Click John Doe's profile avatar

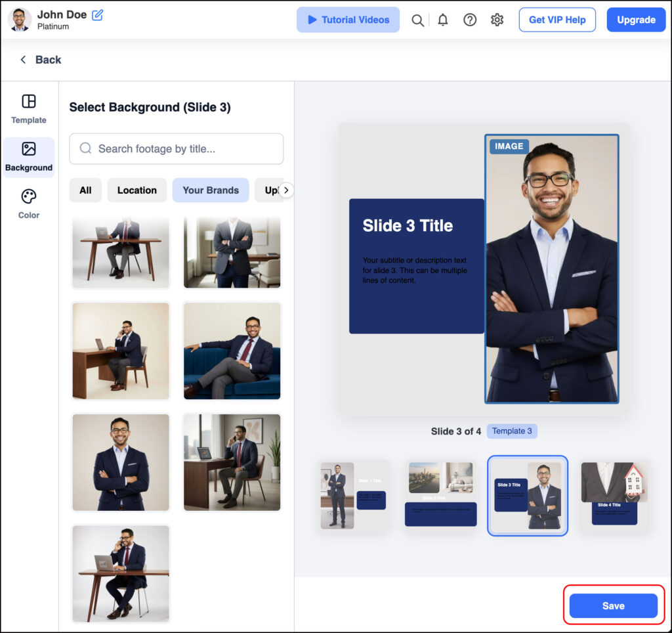(x=20, y=20)
